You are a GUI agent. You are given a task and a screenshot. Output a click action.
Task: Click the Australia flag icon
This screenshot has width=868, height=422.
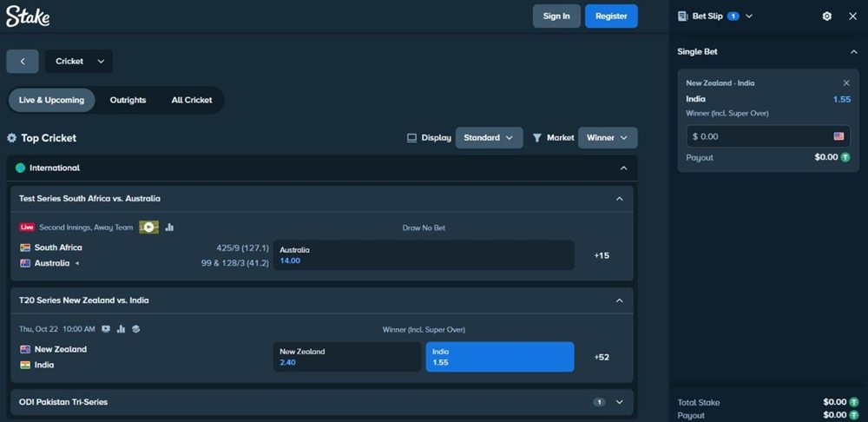pos(25,263)
